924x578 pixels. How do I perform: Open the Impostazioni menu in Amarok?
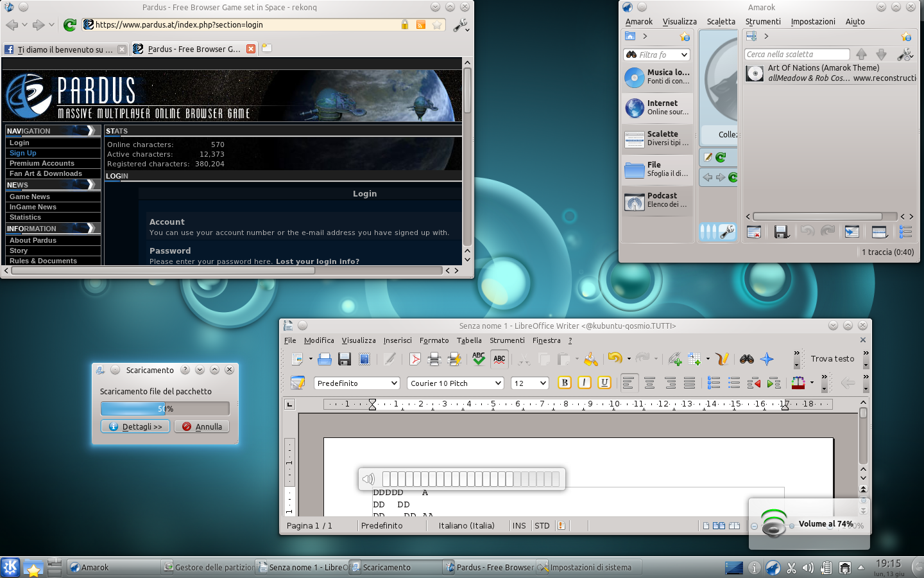(813, 21)
